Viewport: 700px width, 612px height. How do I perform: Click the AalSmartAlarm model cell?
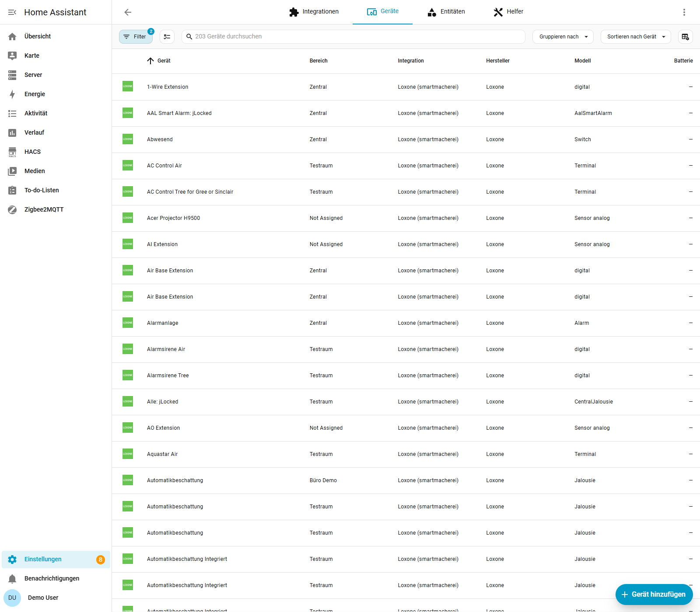coord(593,113)
